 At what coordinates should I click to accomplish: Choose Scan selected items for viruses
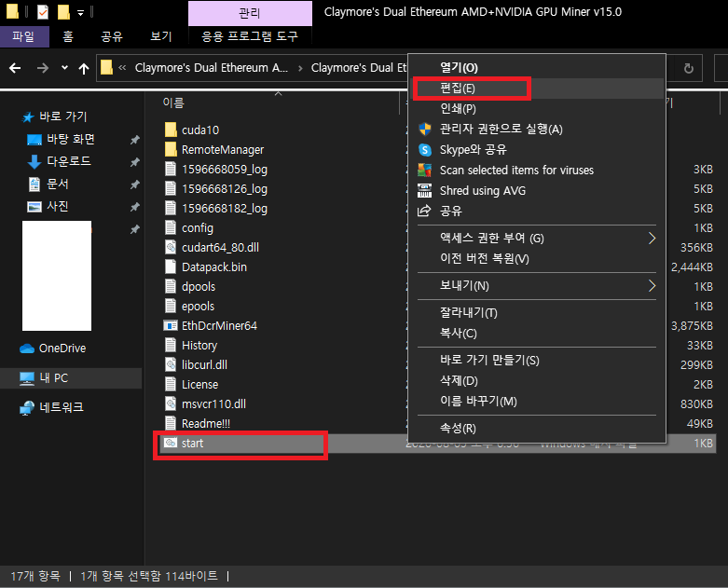tap(537, 170)
